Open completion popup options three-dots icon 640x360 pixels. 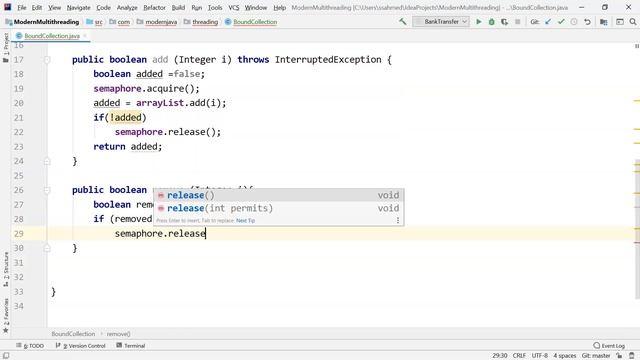[398, 220]
